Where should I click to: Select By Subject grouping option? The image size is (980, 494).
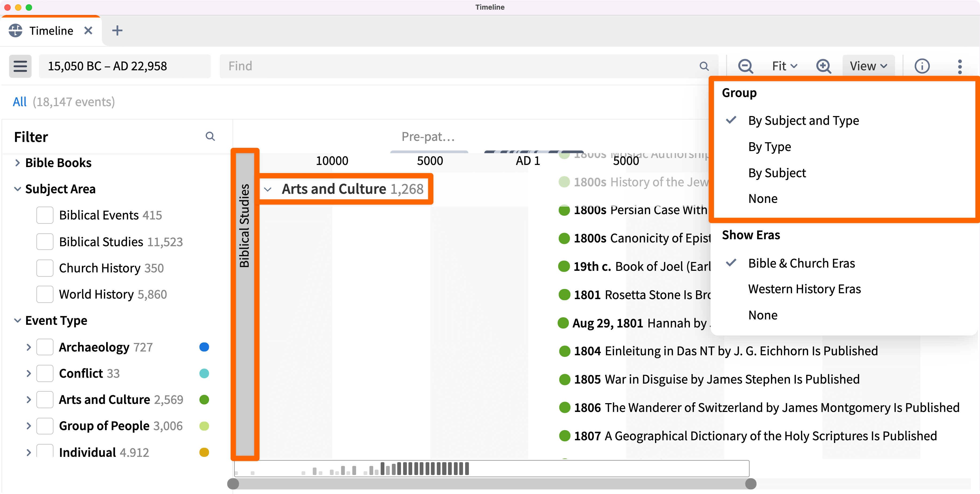coord(777,173)
